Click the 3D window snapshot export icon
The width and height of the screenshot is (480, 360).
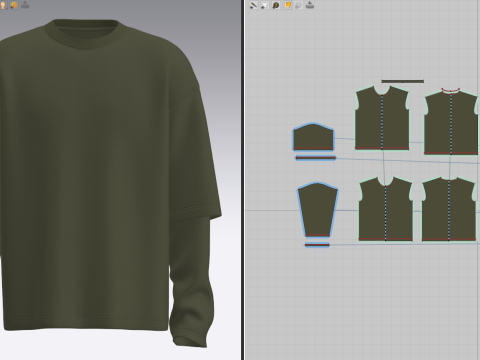coord(25,5)
